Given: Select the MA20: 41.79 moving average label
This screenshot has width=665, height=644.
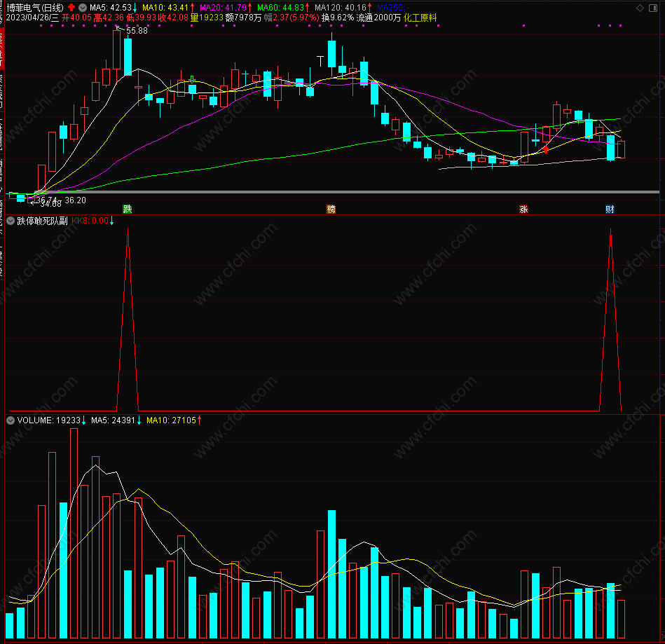Looking at the screenshot, I should pos(223,8).
